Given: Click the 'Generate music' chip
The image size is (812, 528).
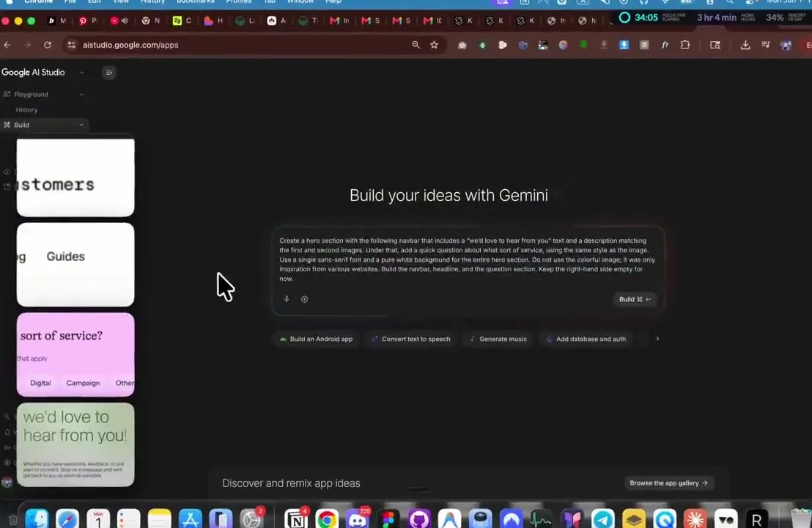Looking at the screenshot, I should coord(498,339).
